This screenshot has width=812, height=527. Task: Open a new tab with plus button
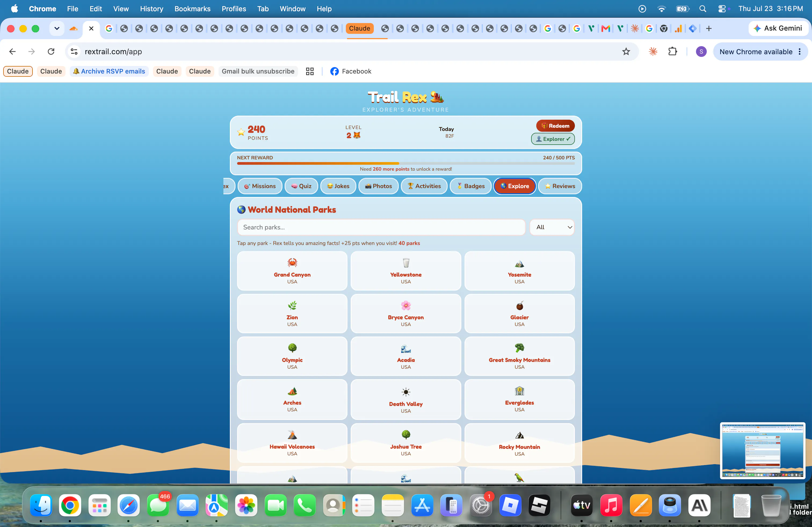pyautogui.click(x=709, y=29)
